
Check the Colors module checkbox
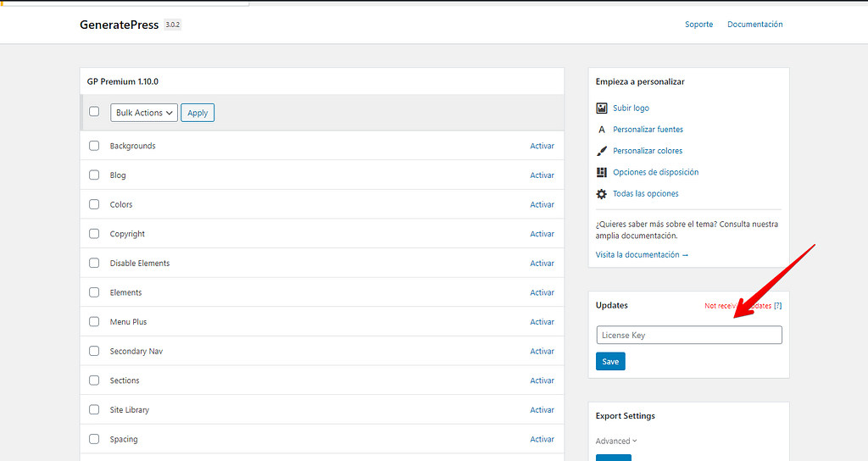coord(94,204)
